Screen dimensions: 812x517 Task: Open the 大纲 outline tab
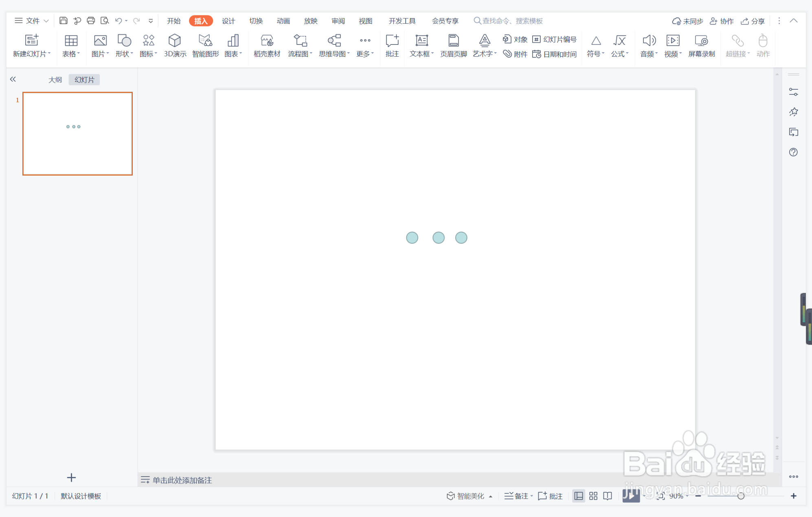coord(55,80)
